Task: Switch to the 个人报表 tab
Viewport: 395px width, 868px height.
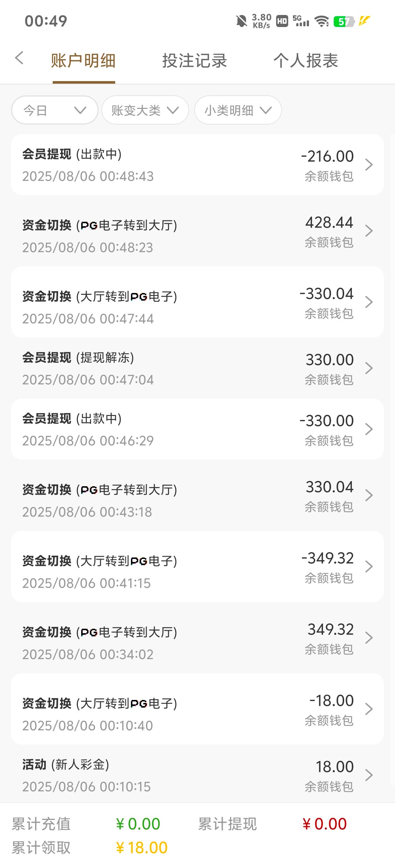Action: pyautogui.click(x=306, y=61)
